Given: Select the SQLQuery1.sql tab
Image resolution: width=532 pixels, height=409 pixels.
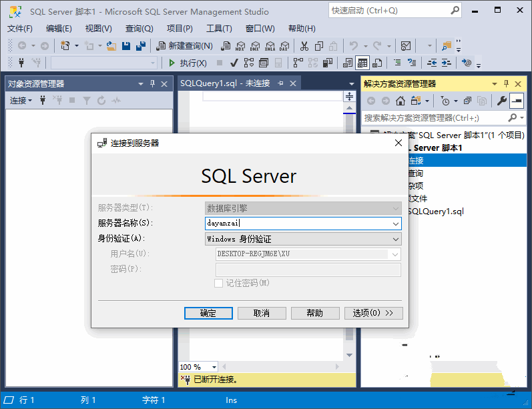Looking at the screenshot, I should pyautogui.click(x=225, y=83).
